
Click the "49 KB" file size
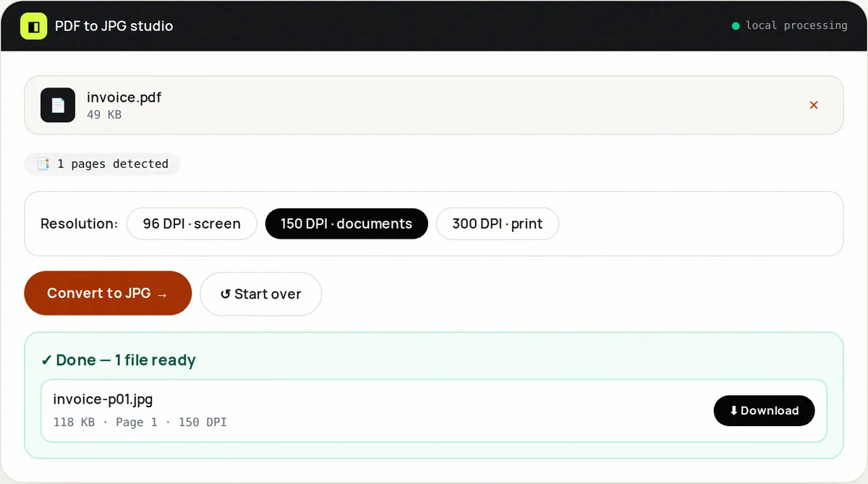104,114
